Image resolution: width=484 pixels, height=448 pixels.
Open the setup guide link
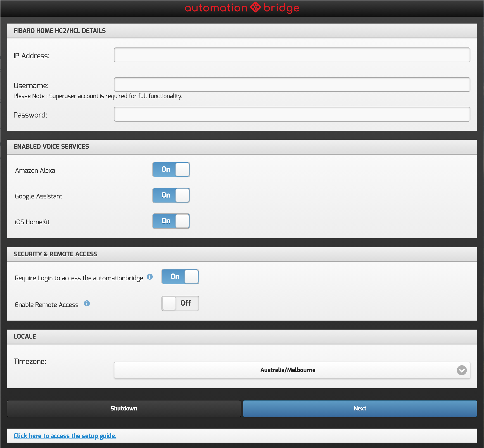[65, 436]
